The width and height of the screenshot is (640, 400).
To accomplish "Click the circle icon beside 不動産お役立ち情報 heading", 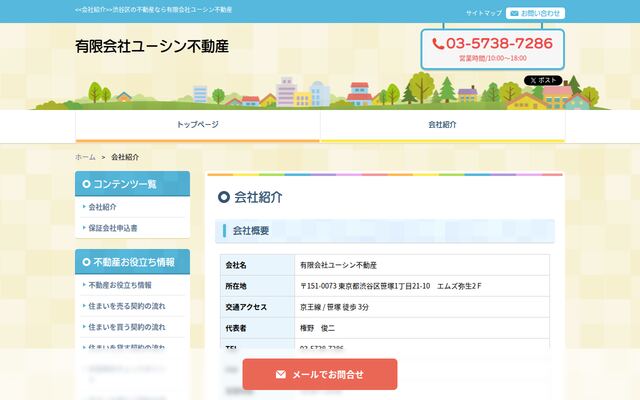I will point(86,262).
